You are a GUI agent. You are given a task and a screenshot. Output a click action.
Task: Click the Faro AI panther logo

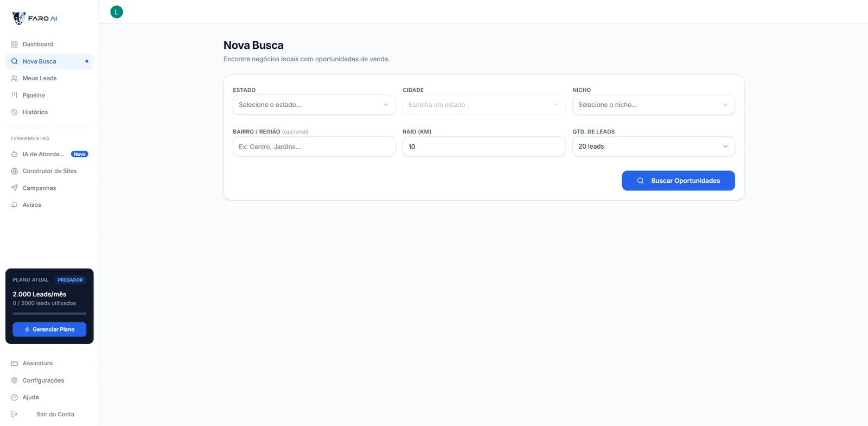pos(19,18)
